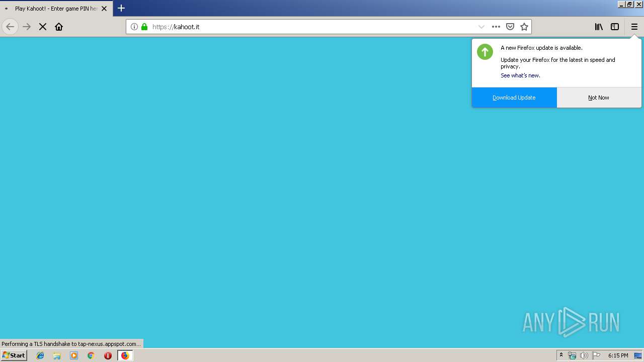Open the Firefox hamburger menu
This screenshot has width=644, height=362.
634,27
